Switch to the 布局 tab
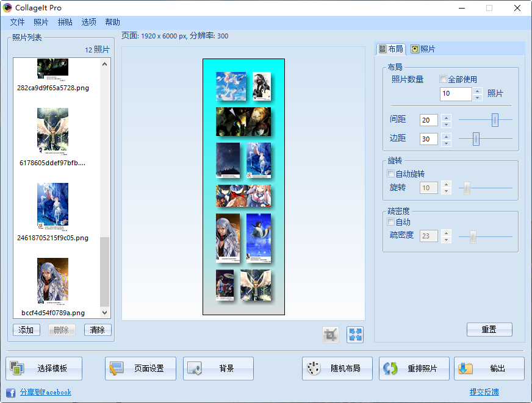Viewport: 532px width, 403px height. [x=391, y=49]
